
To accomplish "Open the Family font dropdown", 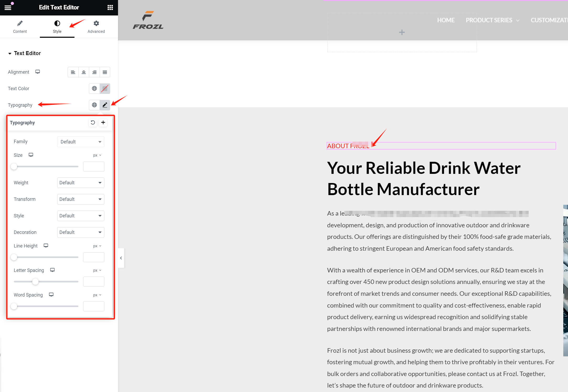I will click(81, 142).
